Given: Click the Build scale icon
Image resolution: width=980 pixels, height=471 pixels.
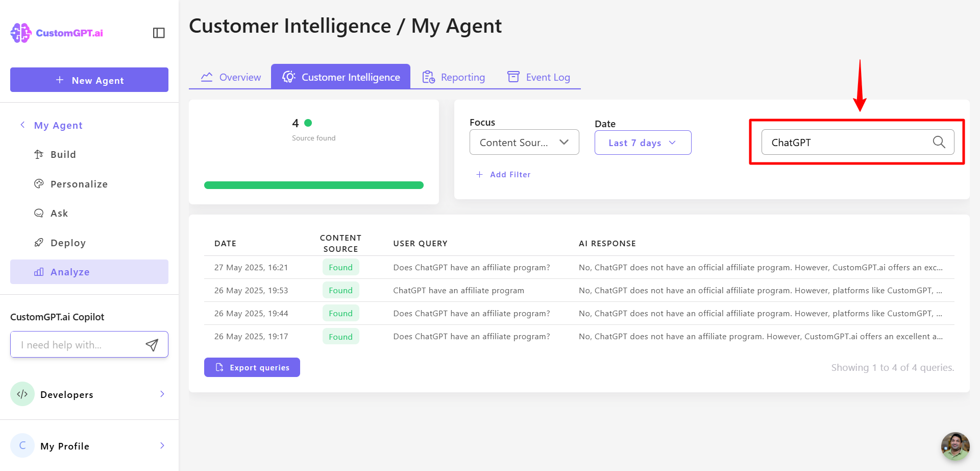Looking at the screenshot, I should tap(39, 154).
